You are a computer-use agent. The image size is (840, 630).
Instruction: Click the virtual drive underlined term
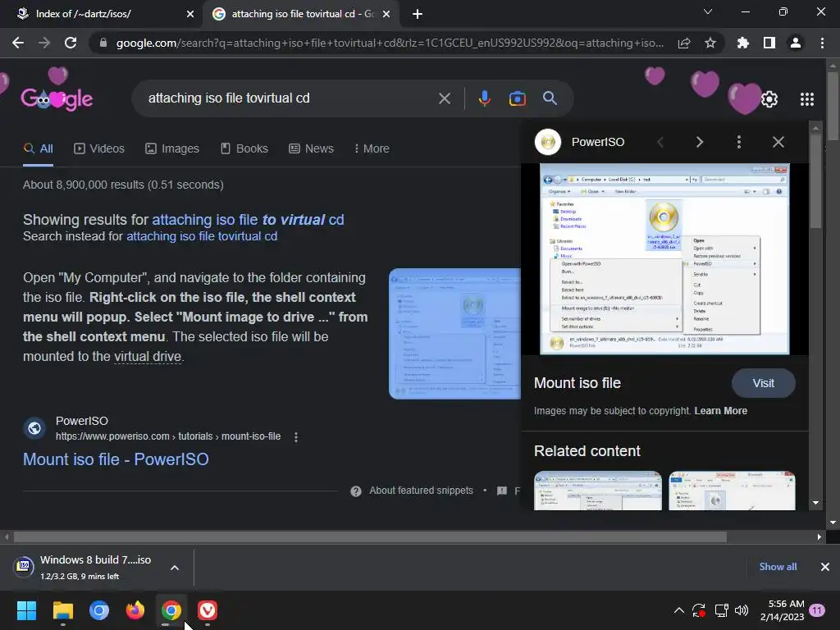pos(148,356)
